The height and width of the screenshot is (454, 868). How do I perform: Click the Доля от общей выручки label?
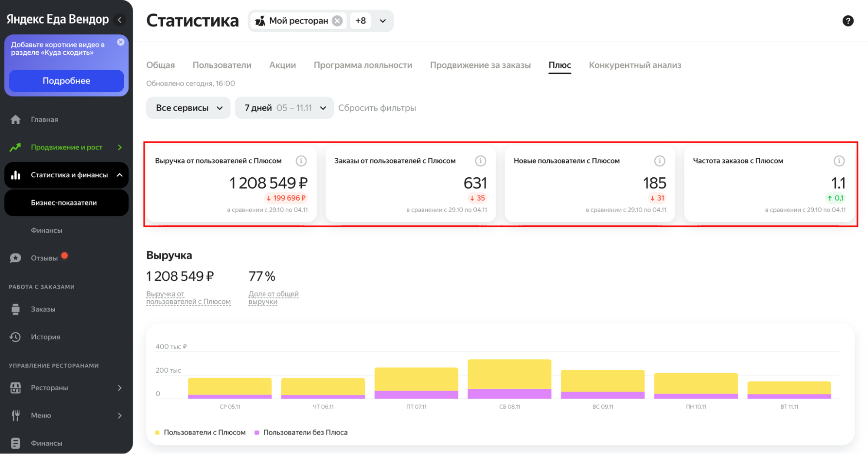tap(274, 298)
